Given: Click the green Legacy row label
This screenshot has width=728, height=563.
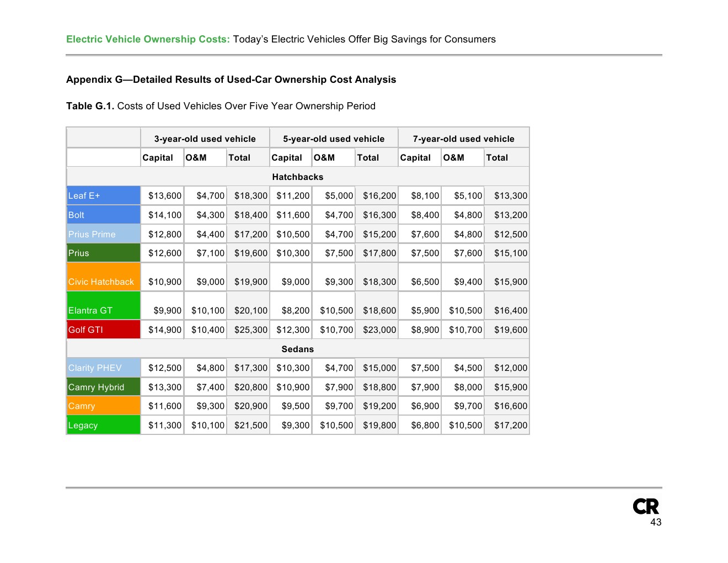Looking at the screenshot, I should [x=103, y=425].
